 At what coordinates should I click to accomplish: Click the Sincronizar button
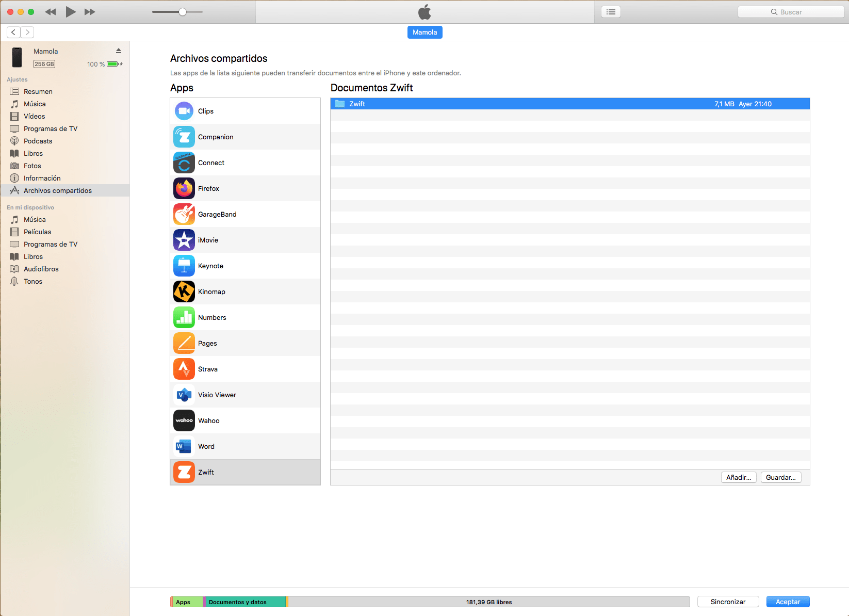pos(728,602)
